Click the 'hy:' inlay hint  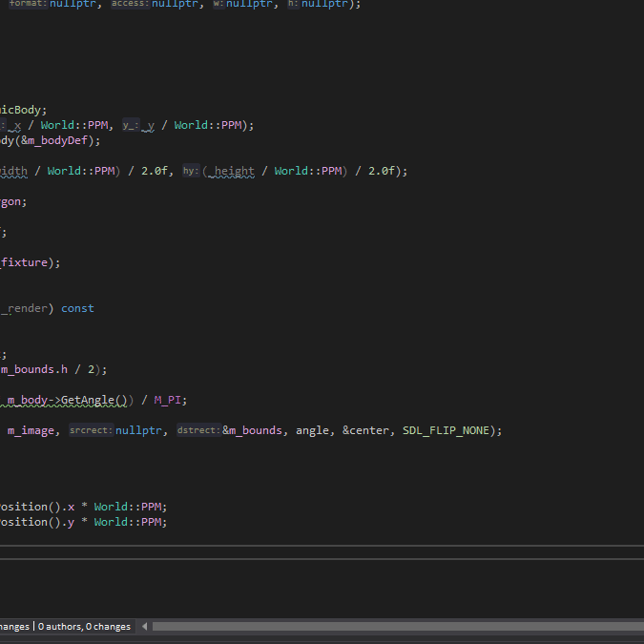(x=191, y=171)
